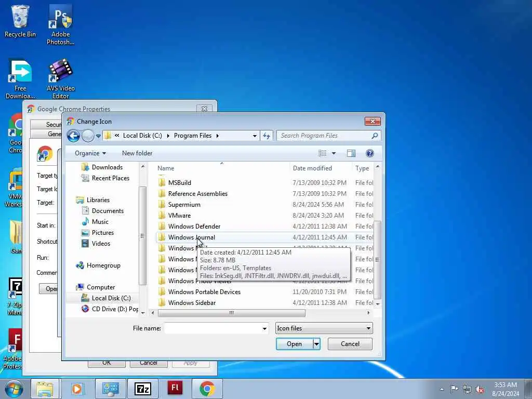Image resolution: width=532 pixels, height=399 pixels.
Task: Open Windows Explorer from taskbar
Action: [x=45, y=389]
